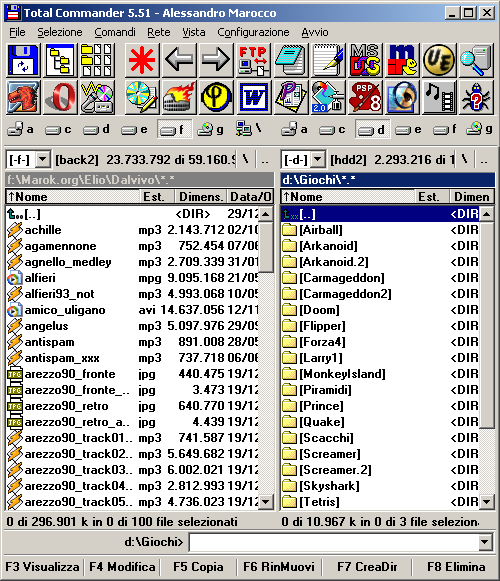This screenshot has height=581, width=500.
Task: Sort right panel by Est. column header
Action: click(x=431, y=197)
